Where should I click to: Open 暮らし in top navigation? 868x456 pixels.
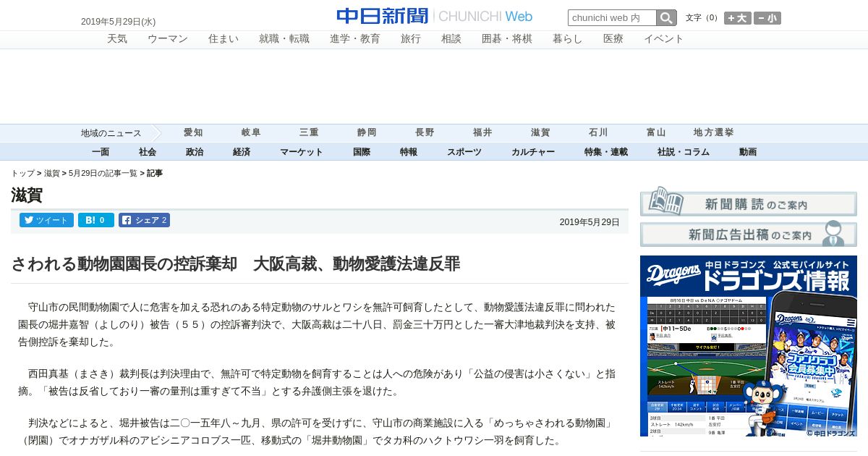click(x=568, y=39)
